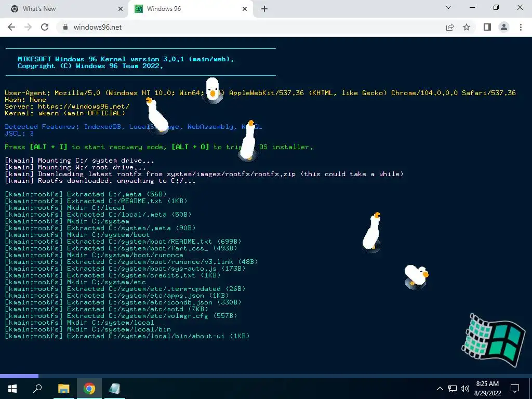Click the Extracted C:/README.txt (1KB) line
Viewport: 532px width, 399px height.
pos(96,201)
